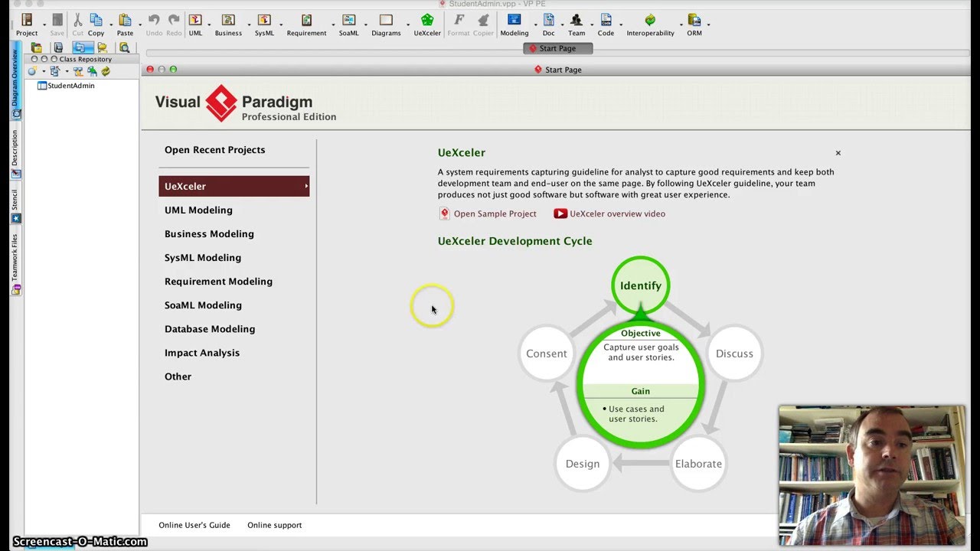Image resolution: width=980 pixels, height=551 pixels.
Task: Open the SoaML toolbar button
Action: tap(348, 24)
